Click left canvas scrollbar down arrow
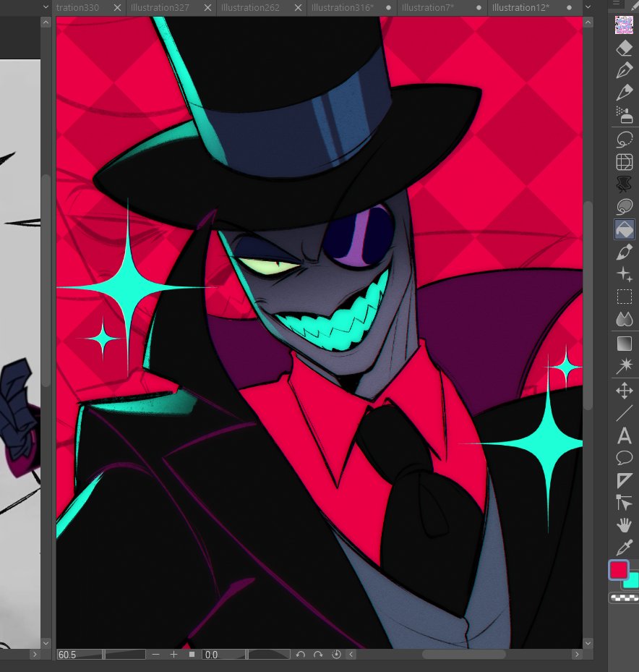The image size is (639, 672). tap(46, 643)
